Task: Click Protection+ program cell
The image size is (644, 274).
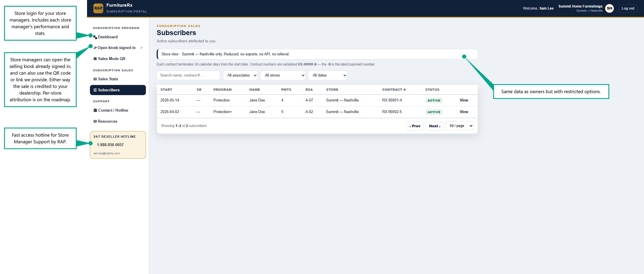Action: pyautogui.click(x=222, y=112)
